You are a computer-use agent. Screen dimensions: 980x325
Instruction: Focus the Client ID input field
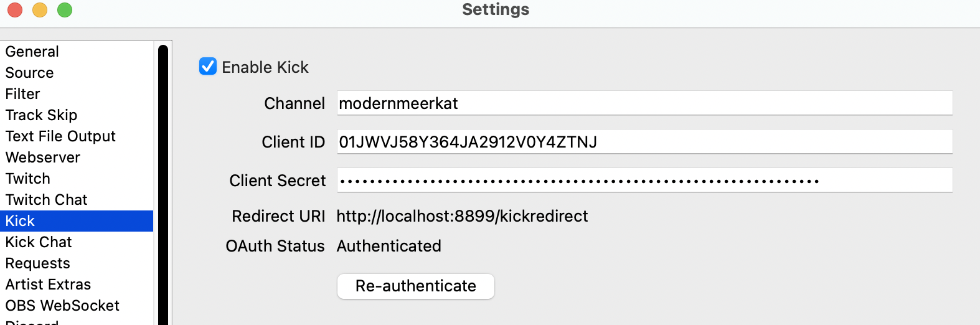[x=644, y=142]
